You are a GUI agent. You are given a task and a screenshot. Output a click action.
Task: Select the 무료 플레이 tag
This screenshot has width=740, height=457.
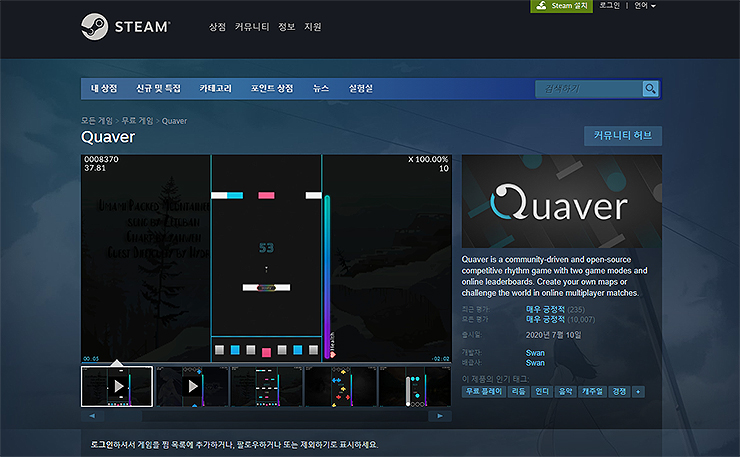[484, 391]
